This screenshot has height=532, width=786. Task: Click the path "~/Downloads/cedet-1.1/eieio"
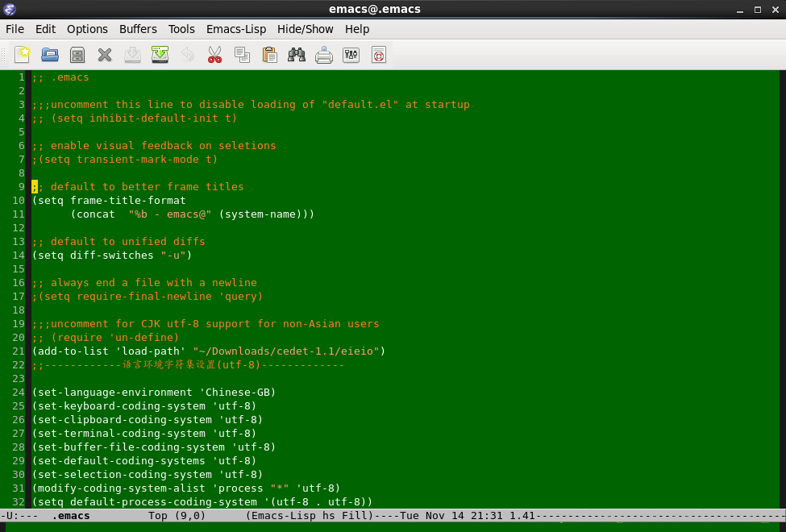tap(285, 351)
